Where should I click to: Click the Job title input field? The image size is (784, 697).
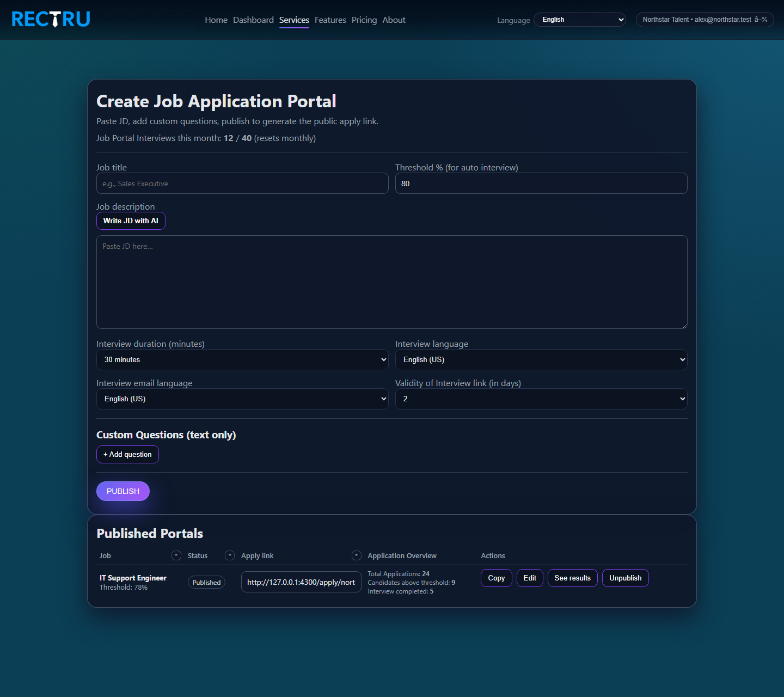point(242,183)
